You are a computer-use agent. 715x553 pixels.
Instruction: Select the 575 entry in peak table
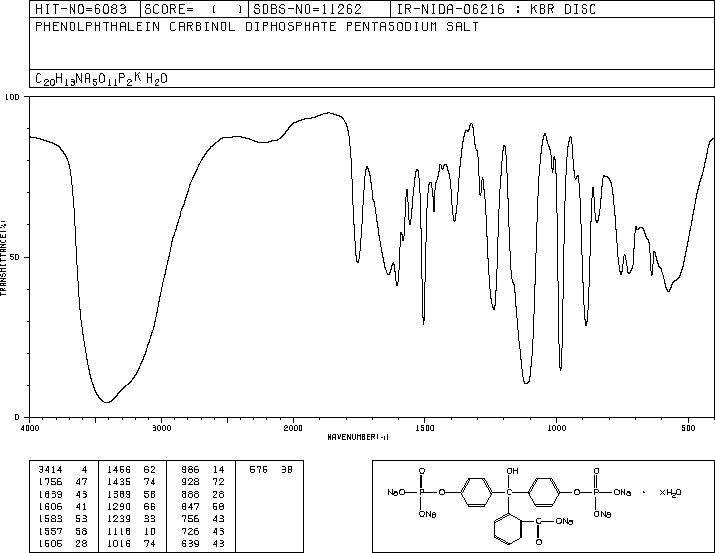click(258, 468)
